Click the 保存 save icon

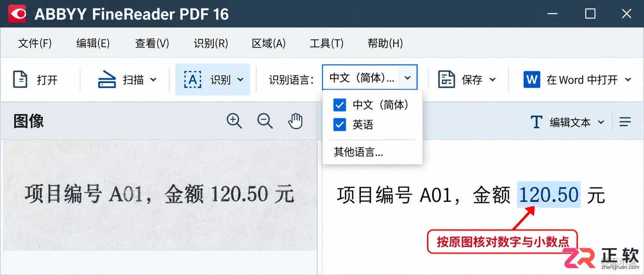click(446, 80)
